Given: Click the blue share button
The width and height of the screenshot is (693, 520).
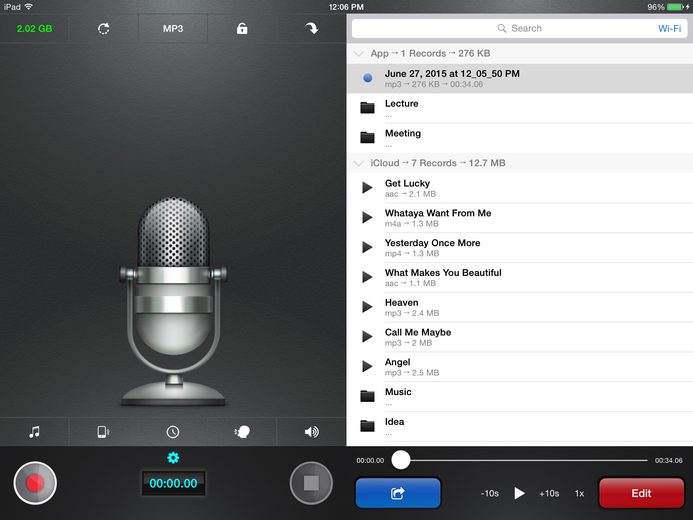Looking at the screenshot, I should [398, 493].
